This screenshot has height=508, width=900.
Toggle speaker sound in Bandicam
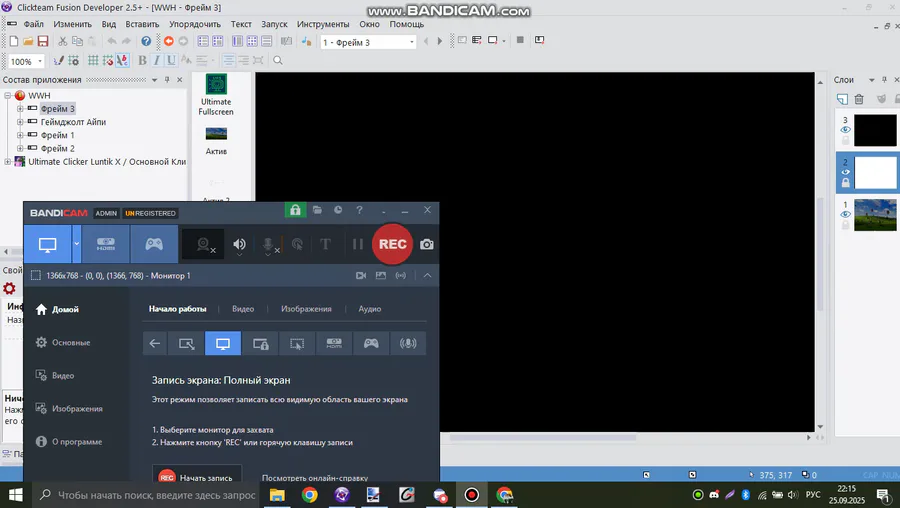[239, 245]
